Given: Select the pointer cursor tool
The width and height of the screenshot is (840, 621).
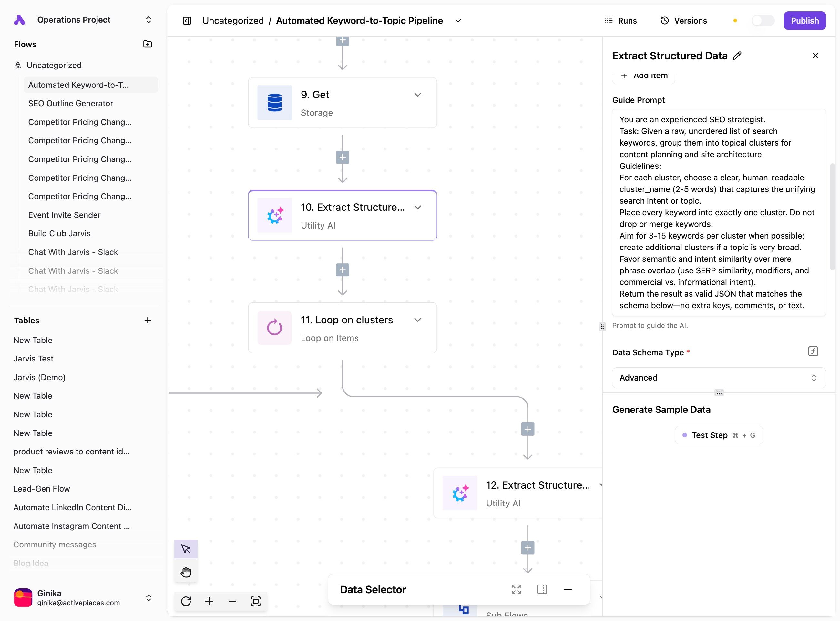Looking at the screenshot, I should click(186, 549).
